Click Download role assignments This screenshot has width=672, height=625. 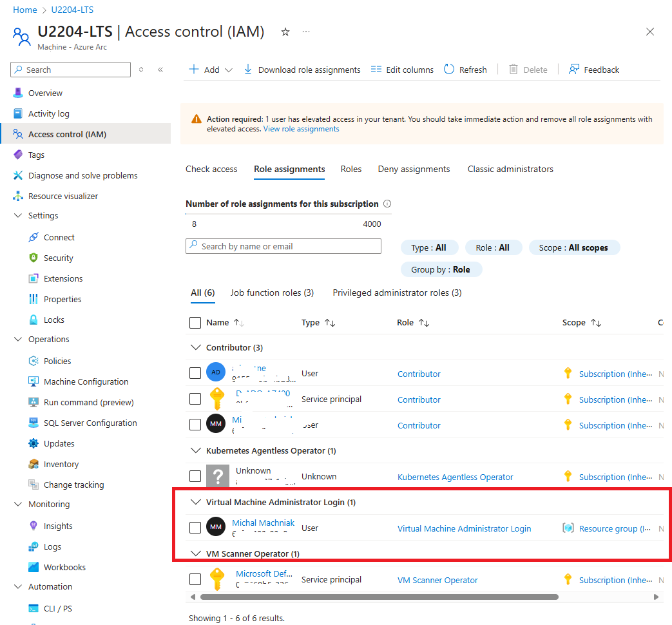coord(302,70)
